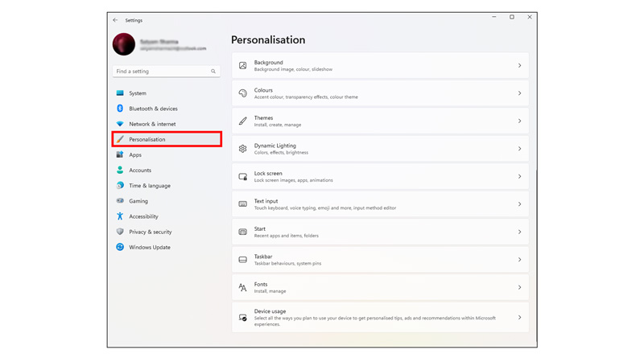Click the Dynamic Lighting gear icon
The height and width of the screenshot is (362, 644).
click(x=243, y=149)
